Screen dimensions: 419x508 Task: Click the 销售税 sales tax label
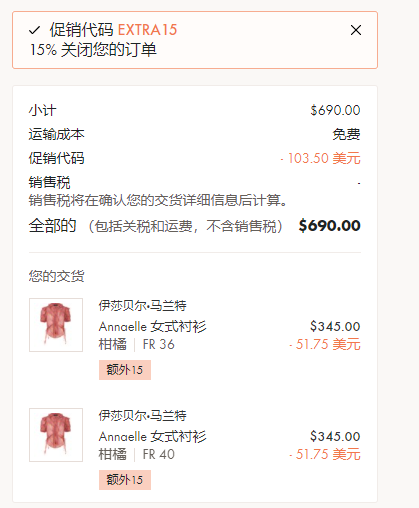point(49,182)
